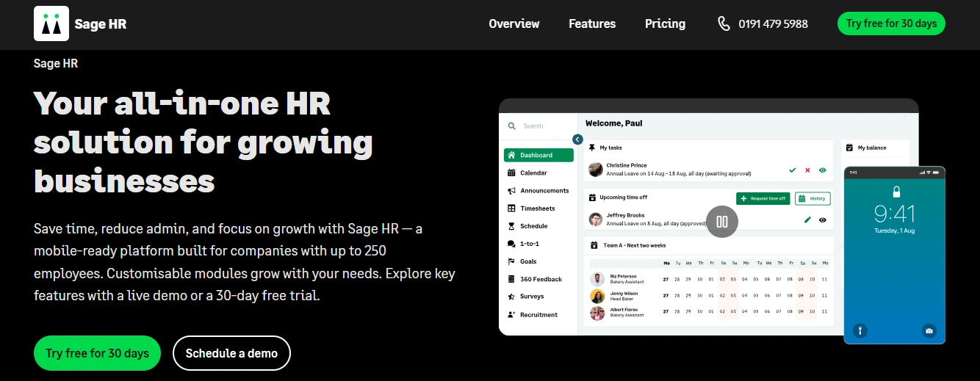The image size is (980, 381).
Task: Open 360 Feedback in the demo sidebar
Action: (x=535, y=279)
